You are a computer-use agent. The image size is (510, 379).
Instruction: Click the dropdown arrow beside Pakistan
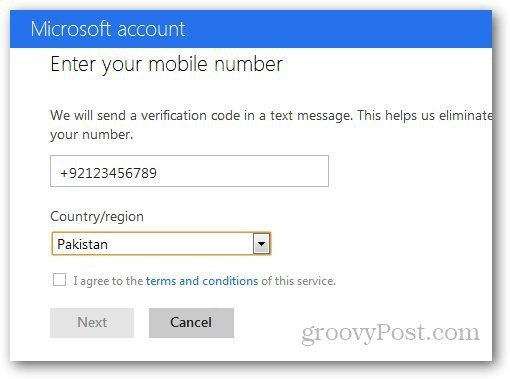tap(261, 244)
